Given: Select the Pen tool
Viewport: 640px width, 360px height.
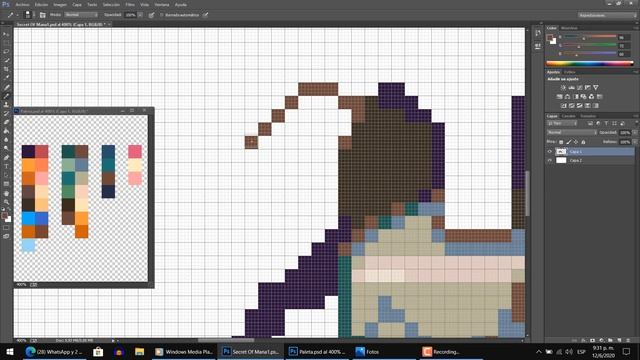Looking at the screenshot, I should coord(6,158).
